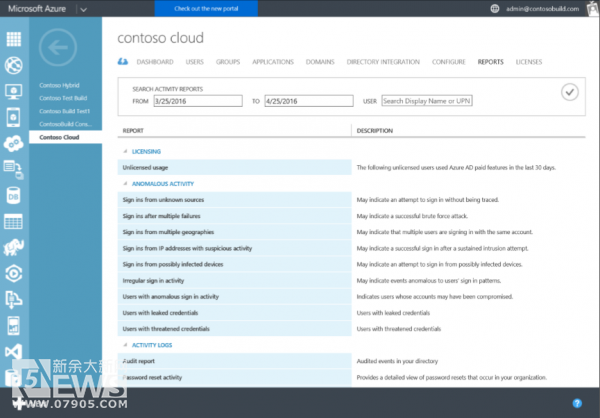The image size is (600, 418).
Task: Click 'May indicate a successful brute force attack.' text
Action: point(412,216)
